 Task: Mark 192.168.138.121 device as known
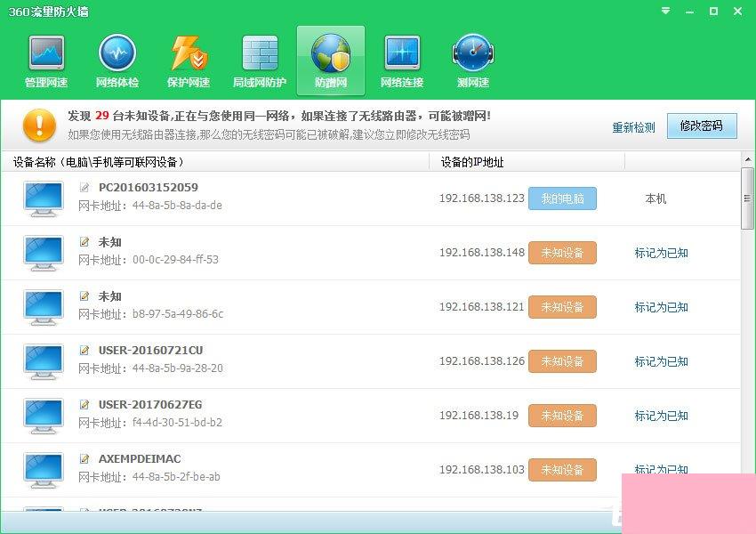click(661, 307)
